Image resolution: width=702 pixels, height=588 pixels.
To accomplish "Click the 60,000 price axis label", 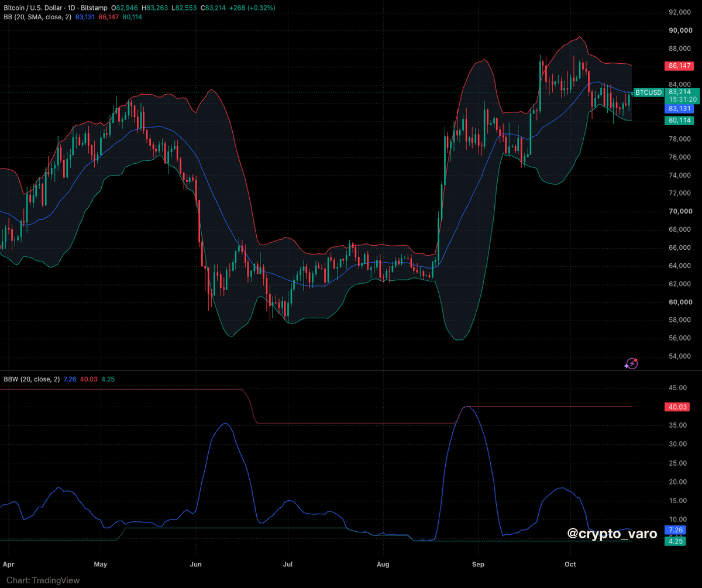I will (x=680, y=302).
